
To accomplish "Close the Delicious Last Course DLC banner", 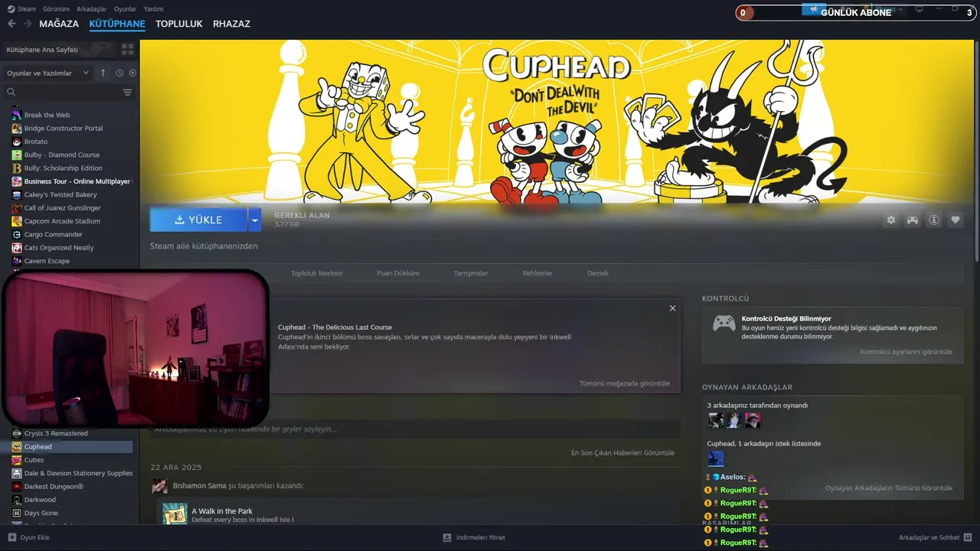I will pyautogui.click(x=672, y=308).
